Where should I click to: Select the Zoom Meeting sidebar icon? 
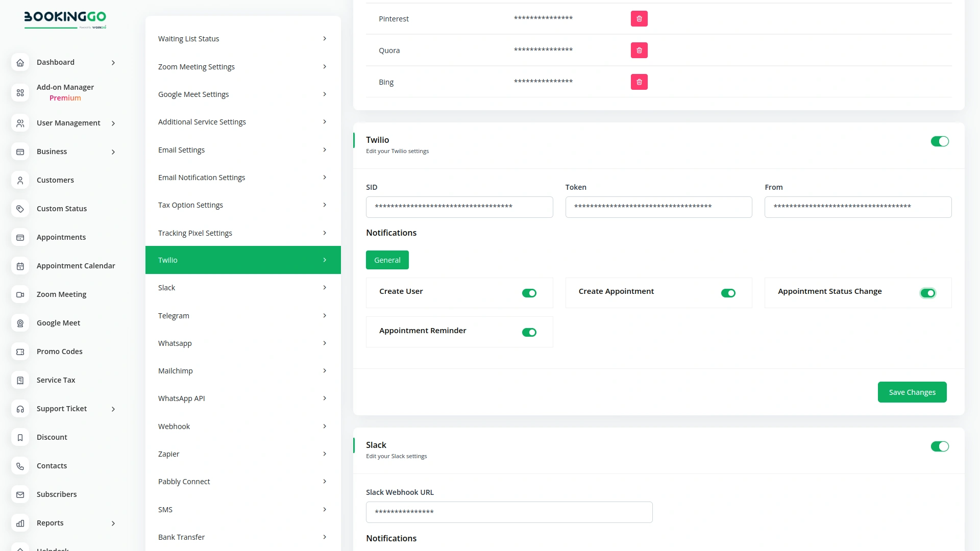[20, 294]
